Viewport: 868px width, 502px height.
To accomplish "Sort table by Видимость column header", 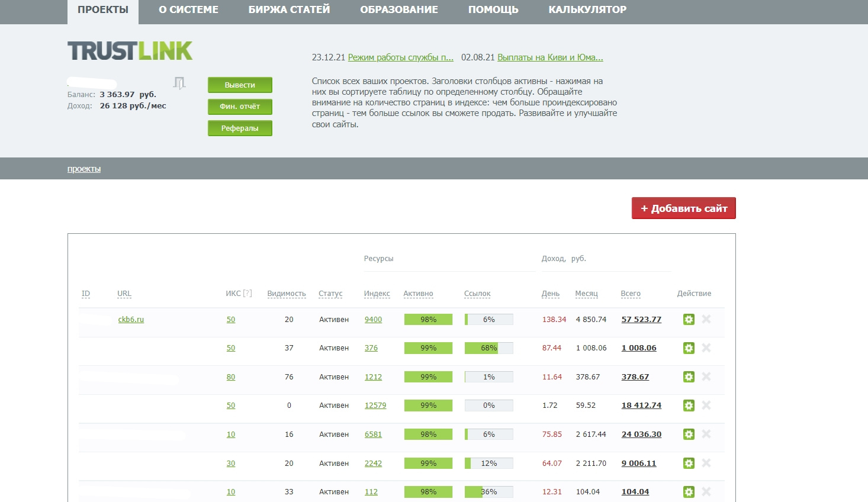I will click(287, 294).
